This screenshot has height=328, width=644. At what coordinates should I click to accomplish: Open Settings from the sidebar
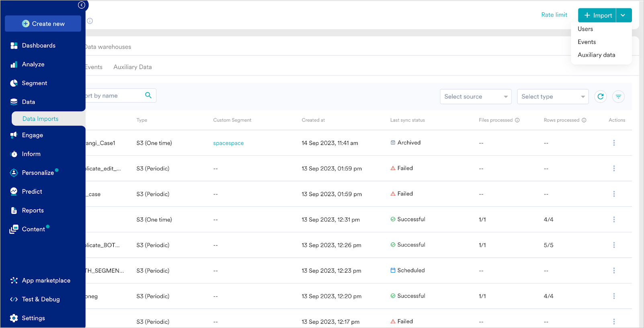(33, 318)
